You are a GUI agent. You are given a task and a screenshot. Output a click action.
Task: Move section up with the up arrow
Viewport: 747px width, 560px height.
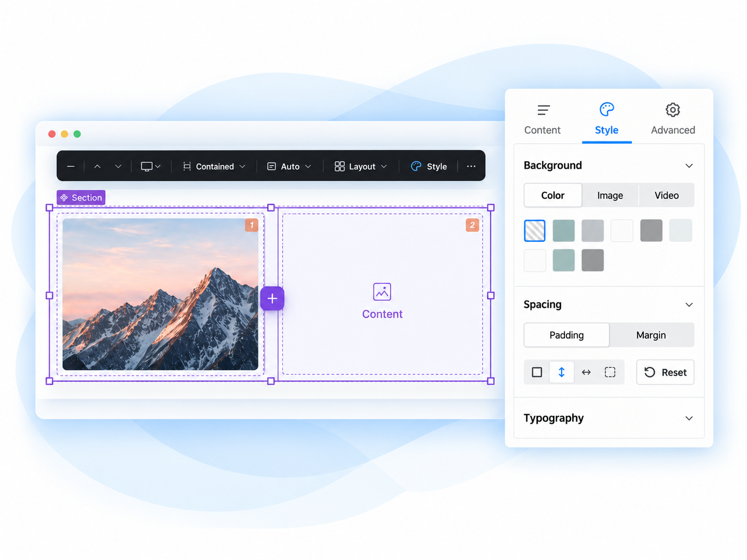tap(97, 167)
